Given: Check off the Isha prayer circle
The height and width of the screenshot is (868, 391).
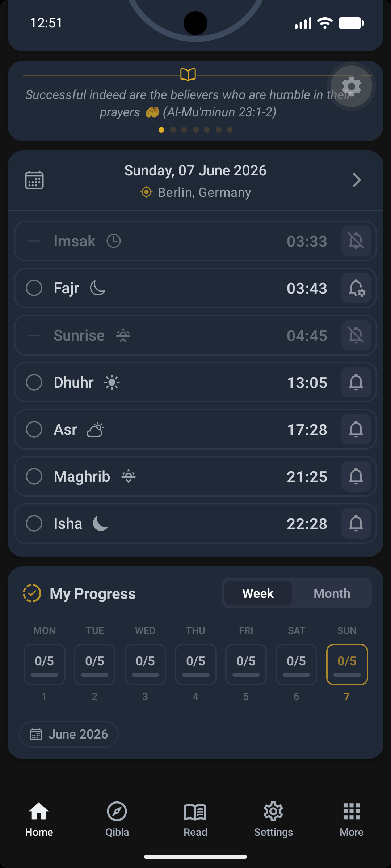Looking at the screenshot, I should coord(34,523).
